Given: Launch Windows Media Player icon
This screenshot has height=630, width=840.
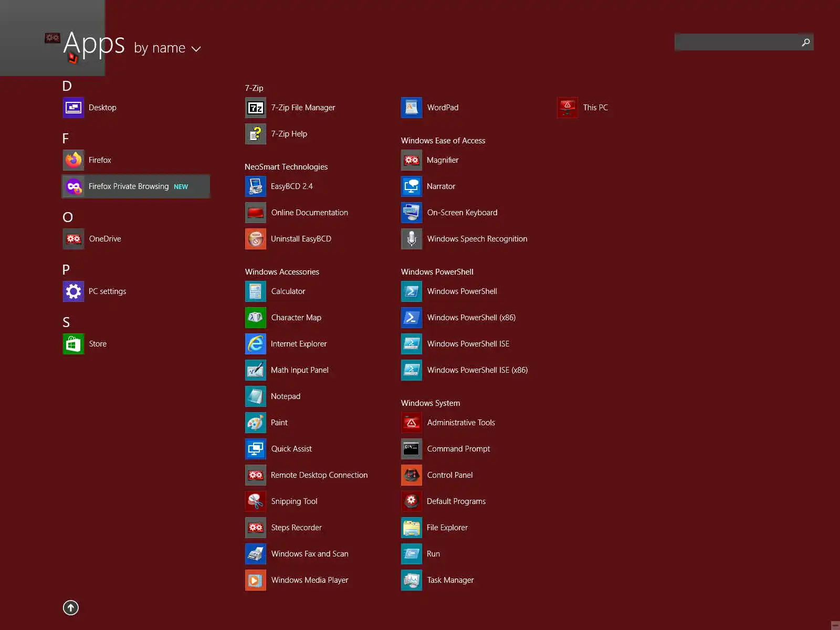Looking at the screenshot, I should 256,580.
